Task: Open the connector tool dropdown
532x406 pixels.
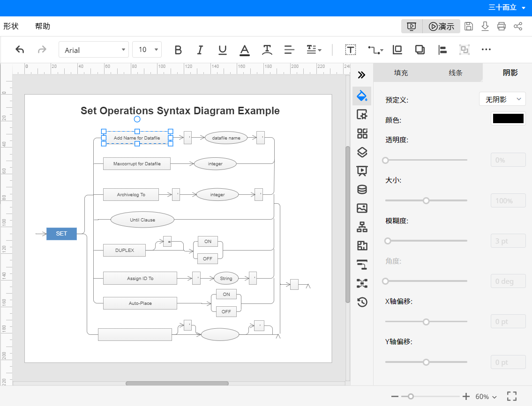Action: pyautogui.click(x=375, y=50)
